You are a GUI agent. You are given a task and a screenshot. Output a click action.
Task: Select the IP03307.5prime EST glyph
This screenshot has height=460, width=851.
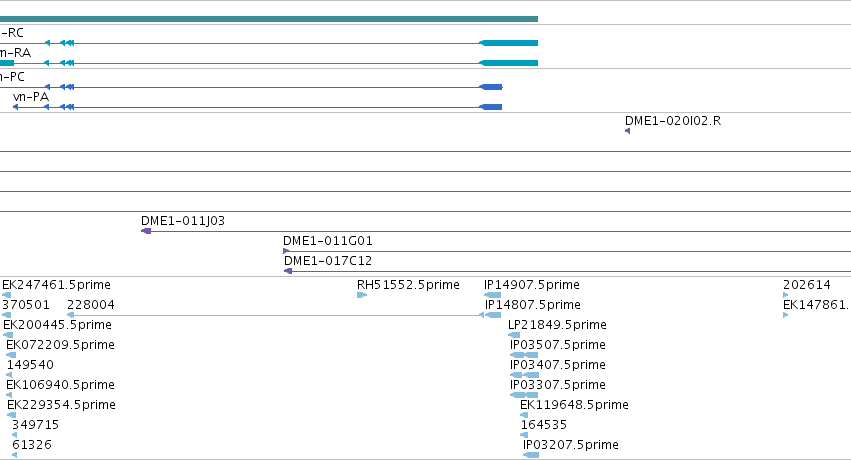coord(524,395)
